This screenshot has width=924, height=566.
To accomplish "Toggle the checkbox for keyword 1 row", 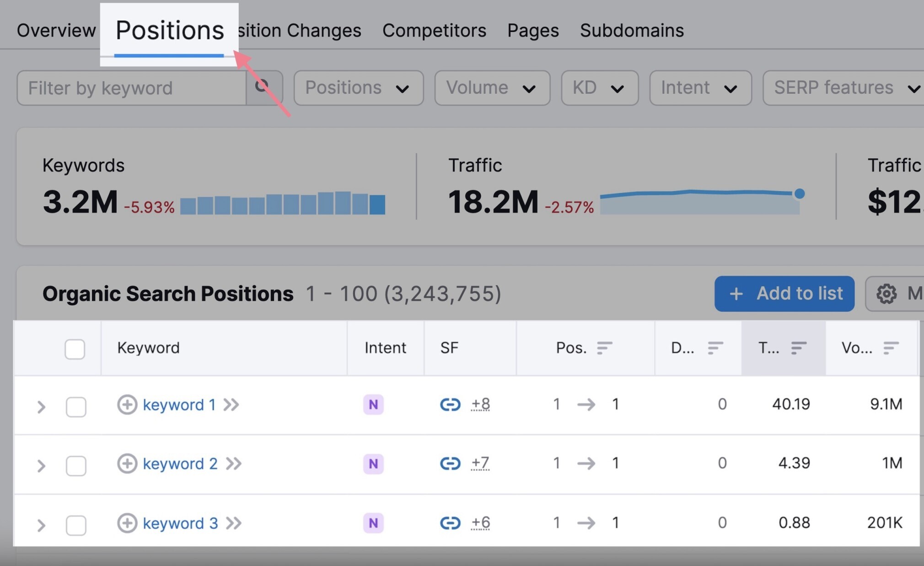I will coord(74,405).
